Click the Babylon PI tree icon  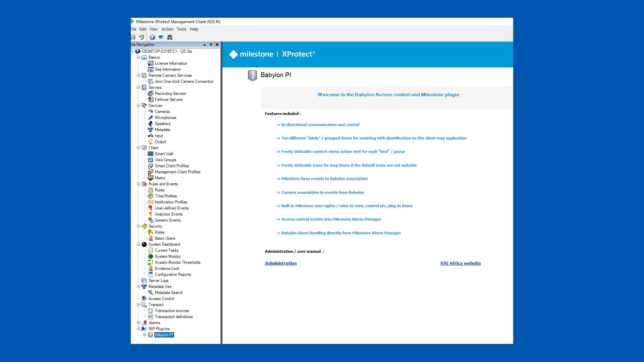pos(151,335)
